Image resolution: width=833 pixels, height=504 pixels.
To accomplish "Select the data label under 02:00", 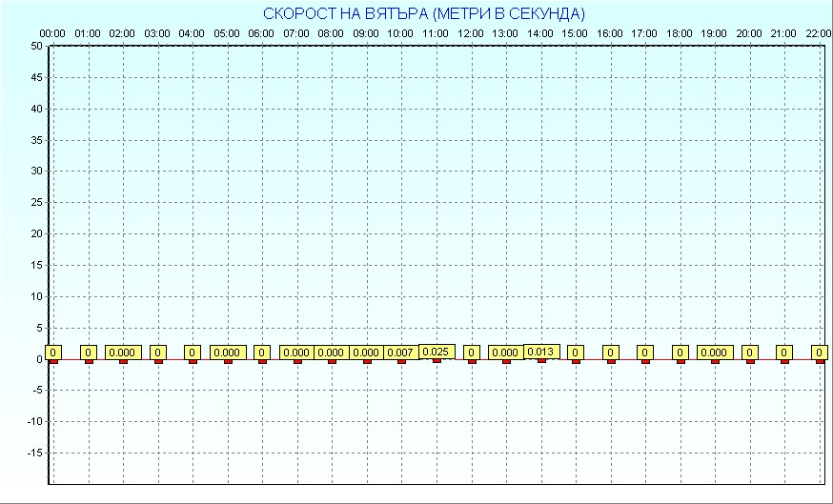I will [123, 353].
